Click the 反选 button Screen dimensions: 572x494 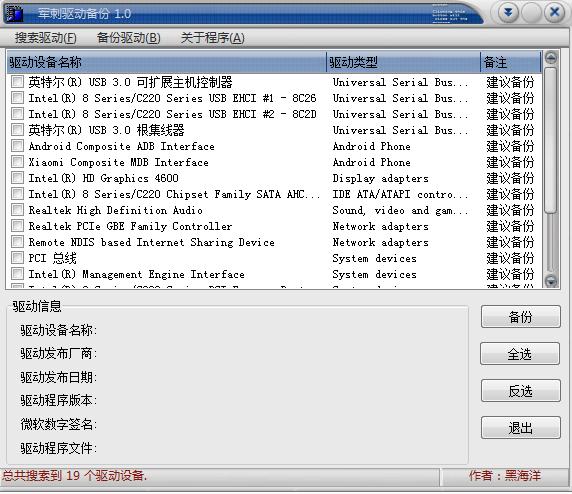[521, 391]
